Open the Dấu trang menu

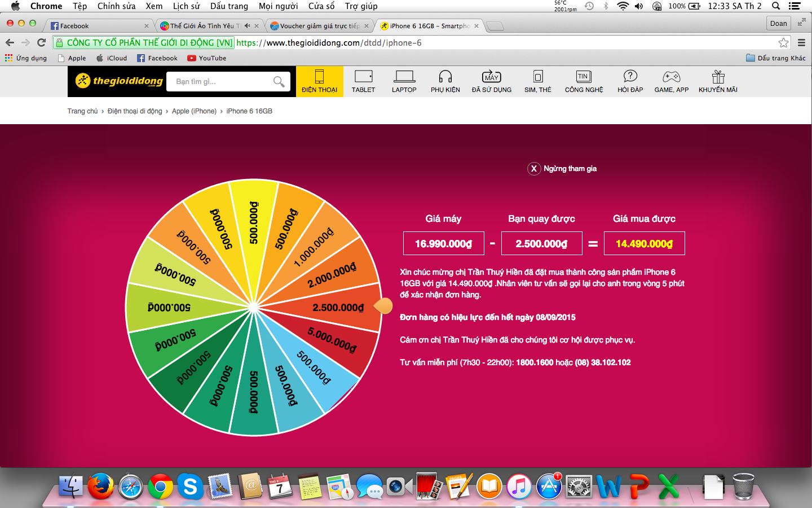point(229,6)
